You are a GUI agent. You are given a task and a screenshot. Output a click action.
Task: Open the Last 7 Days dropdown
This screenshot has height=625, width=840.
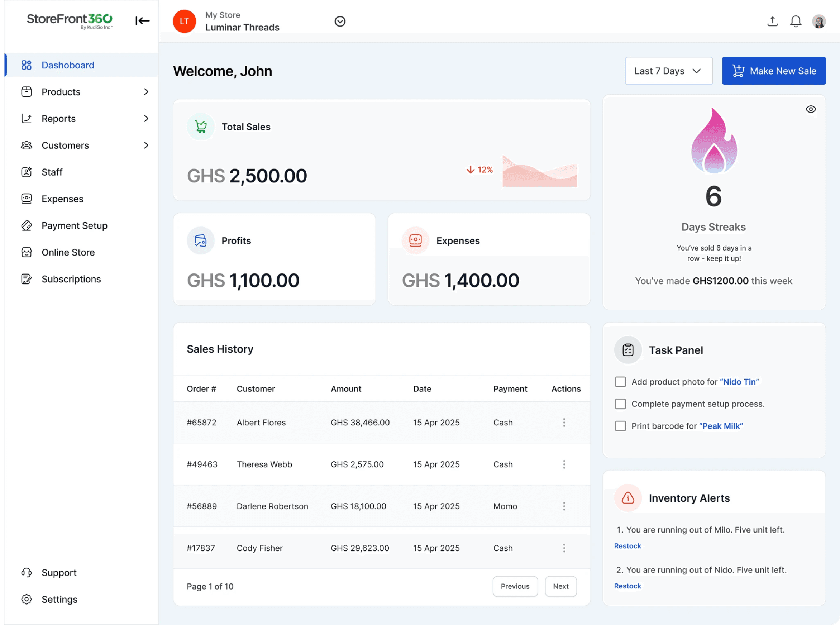(668, 71)
